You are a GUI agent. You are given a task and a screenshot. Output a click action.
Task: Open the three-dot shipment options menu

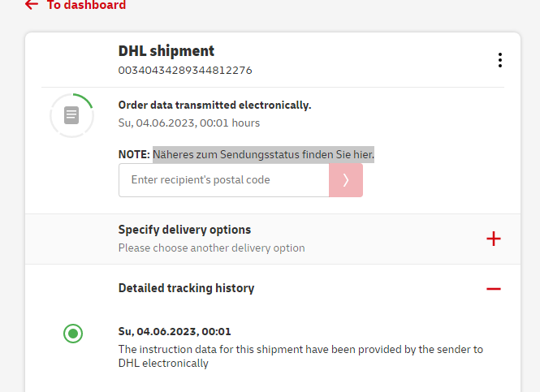coord(500,60)
